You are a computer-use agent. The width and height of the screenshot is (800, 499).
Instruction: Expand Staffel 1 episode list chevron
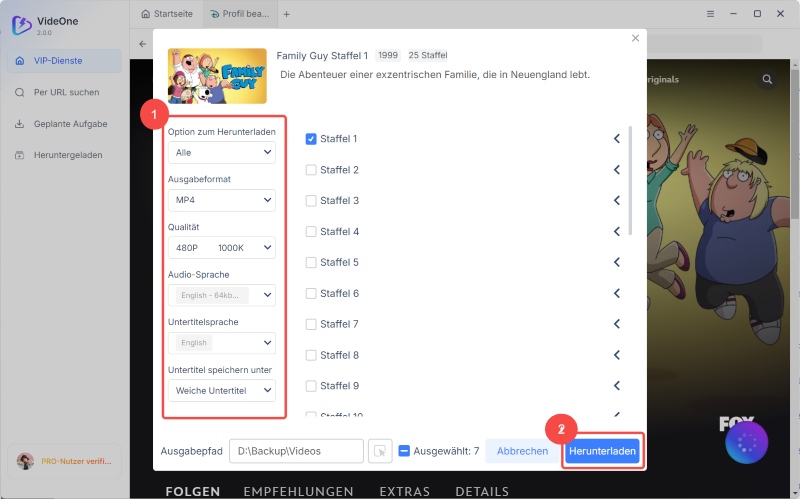coord(616,139)
